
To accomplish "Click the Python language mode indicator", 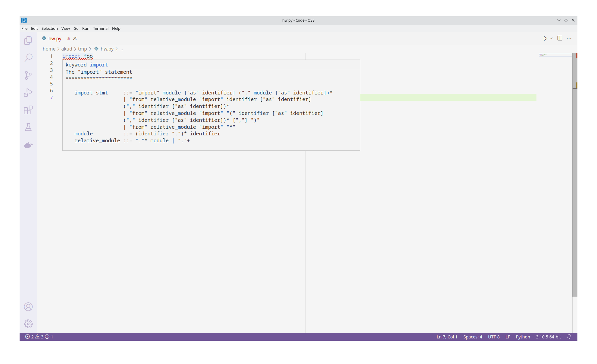I will click(x=523, y=337).
